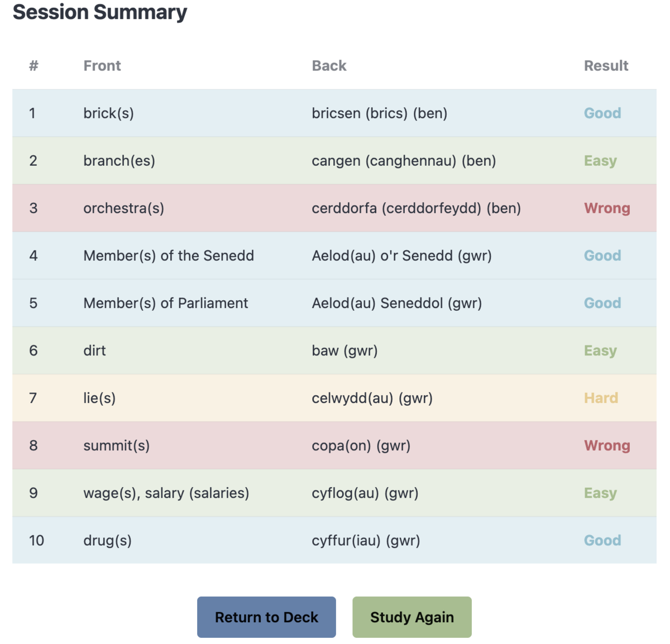Click the Hard result for lie(s)
670x644 pixels.
click(601, 398)
